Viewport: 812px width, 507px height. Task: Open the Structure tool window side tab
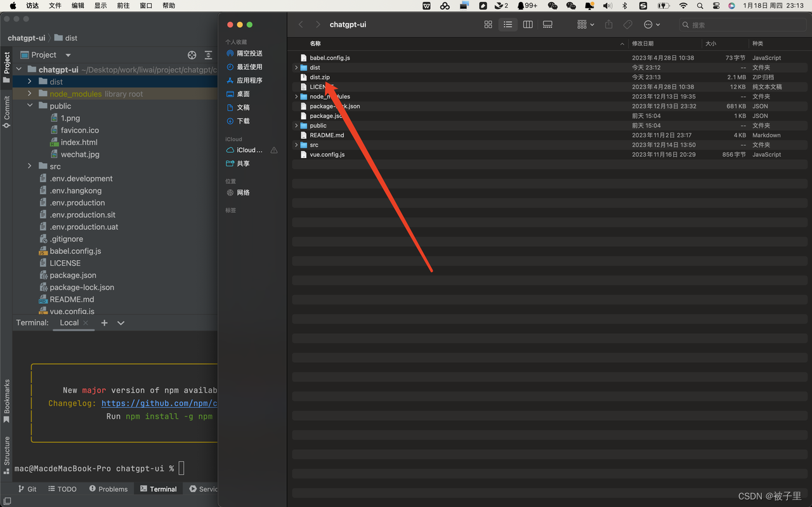coord(6,455)
